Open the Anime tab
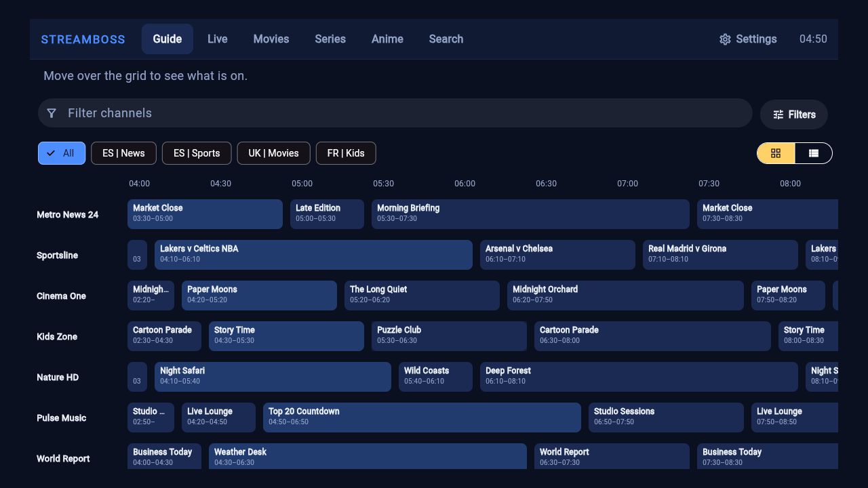The width and height of the screenshot is (868, 488). tap(387, 39)
